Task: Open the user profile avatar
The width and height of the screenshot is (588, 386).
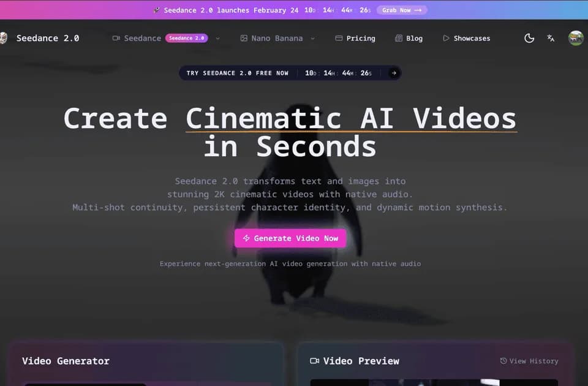Action: pyautogui.click(x=576, y=38)
